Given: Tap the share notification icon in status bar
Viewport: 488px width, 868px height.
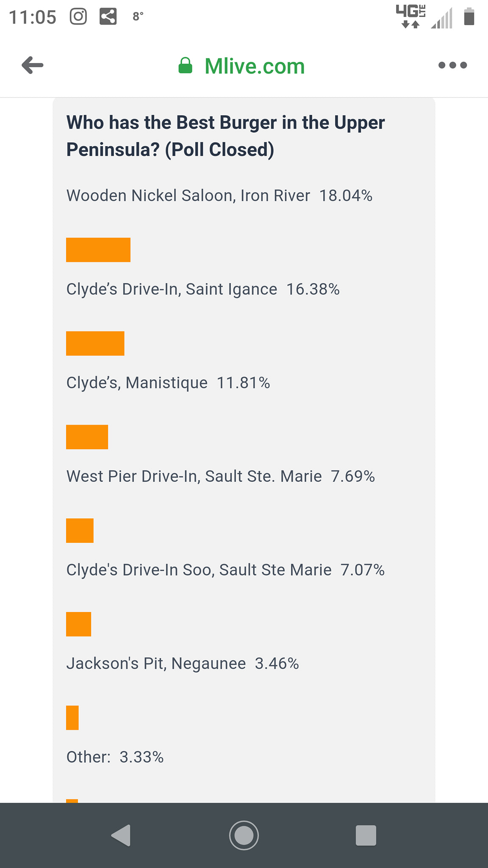Looking at the screenshot, I should pyautogui.click(x=108, y=17).
